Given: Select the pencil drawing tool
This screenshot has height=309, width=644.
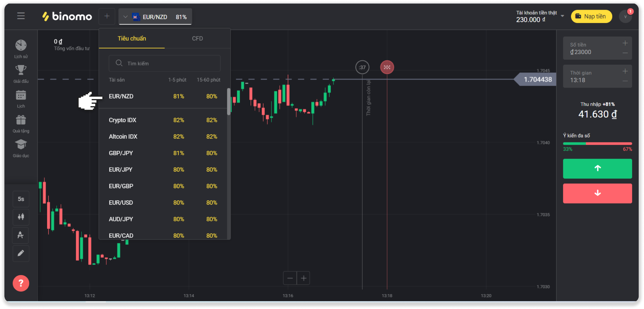Looking at the screenshot, I should point(21,253).
